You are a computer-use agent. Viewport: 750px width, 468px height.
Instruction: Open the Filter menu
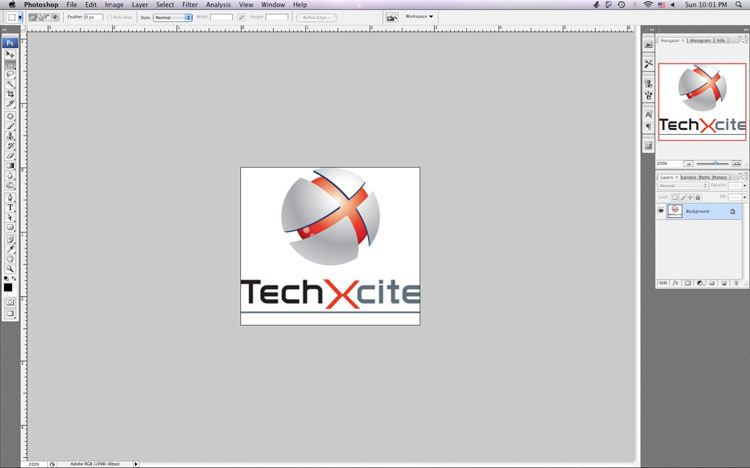tap(190, 5)
